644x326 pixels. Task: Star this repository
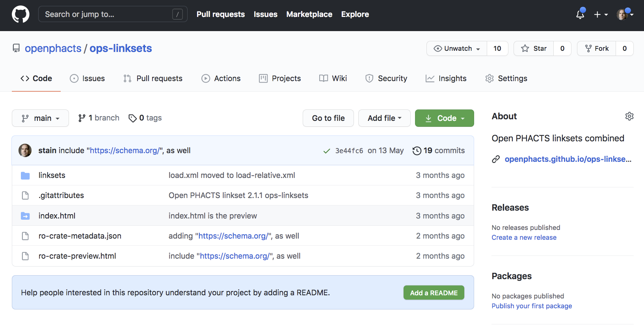[x=534, y=48]
